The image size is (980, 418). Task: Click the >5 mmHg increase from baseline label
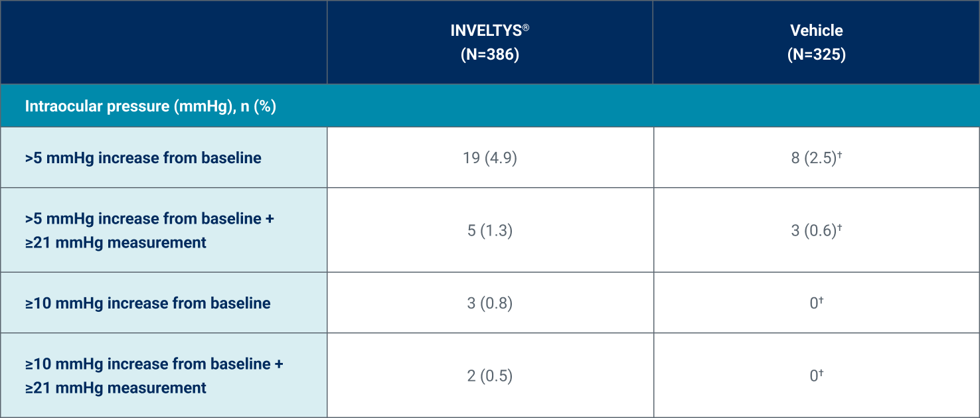(143, 158)
